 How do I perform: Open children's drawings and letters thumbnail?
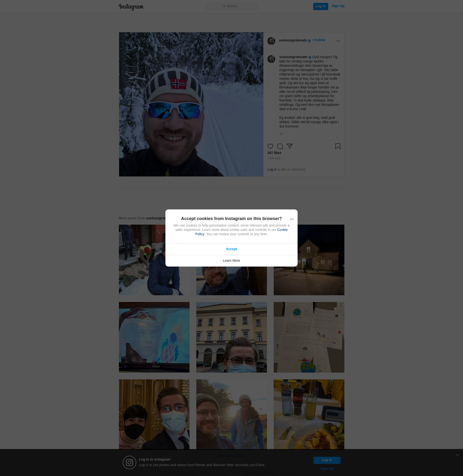(309, 337)
